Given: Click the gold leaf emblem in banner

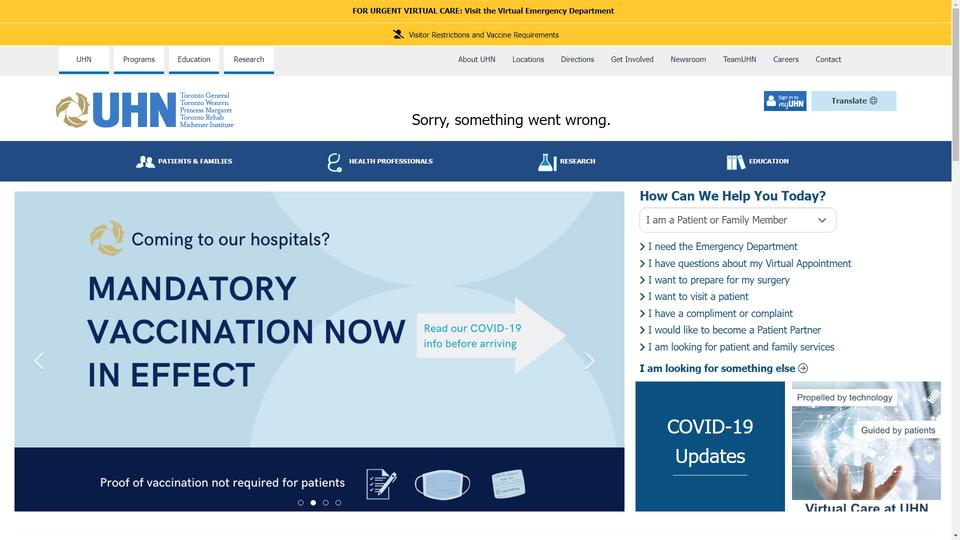Looking at the screenshot, I should (107, 238).
